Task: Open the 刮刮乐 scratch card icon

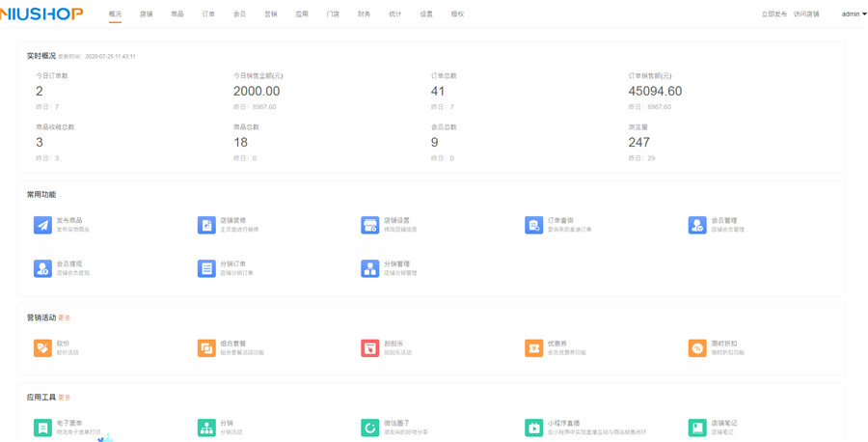Action: (370, 347)
